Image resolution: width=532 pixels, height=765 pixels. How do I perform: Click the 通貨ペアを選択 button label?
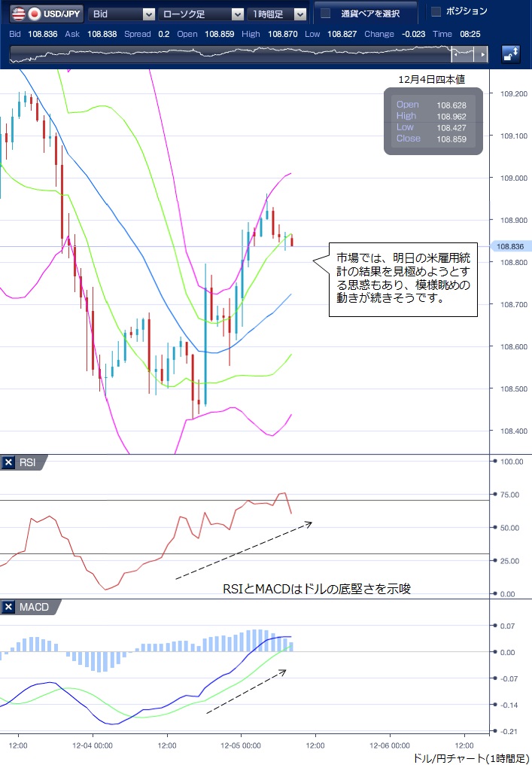(x=369, y=14)
